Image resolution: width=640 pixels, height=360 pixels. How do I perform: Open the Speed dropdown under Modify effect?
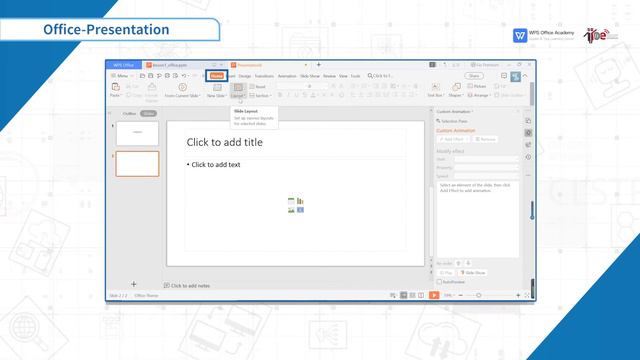[x=486, y=176]
